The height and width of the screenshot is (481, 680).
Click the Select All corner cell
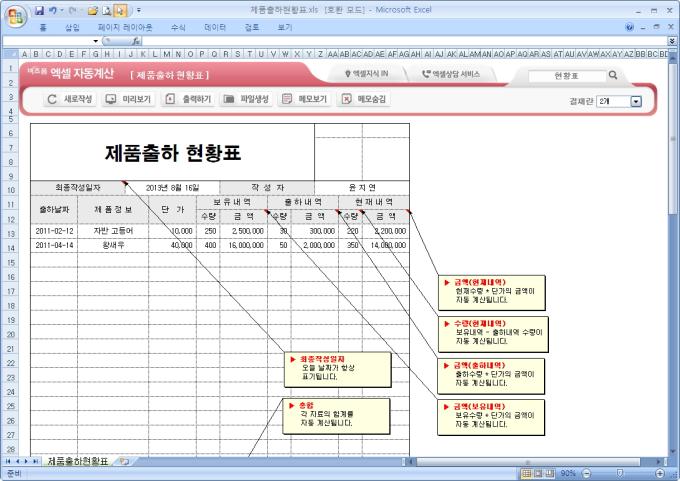(x=10, y=54)
